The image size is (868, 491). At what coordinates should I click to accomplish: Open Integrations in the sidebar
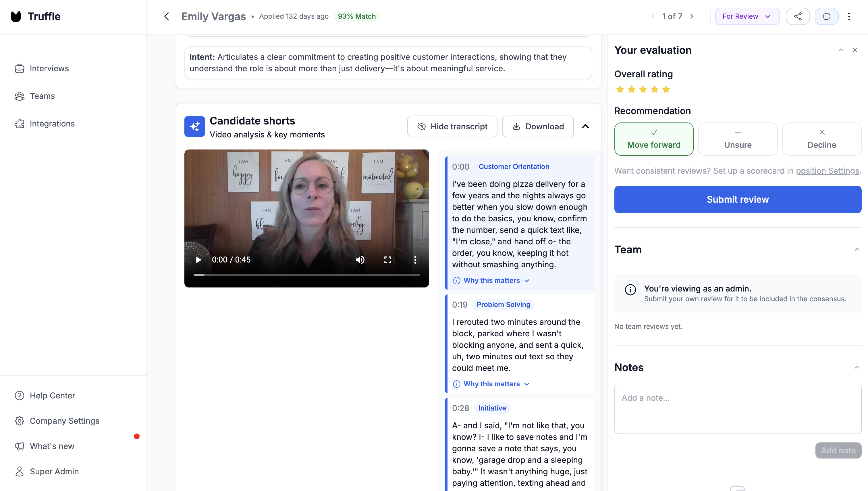45,124
